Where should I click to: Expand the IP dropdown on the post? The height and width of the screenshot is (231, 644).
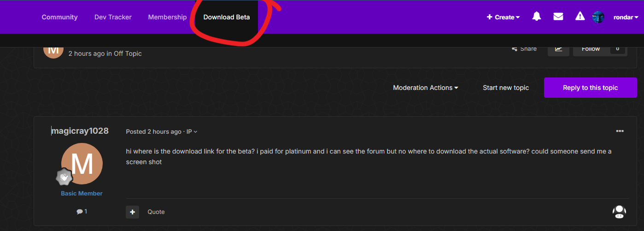tap(192, 131)
